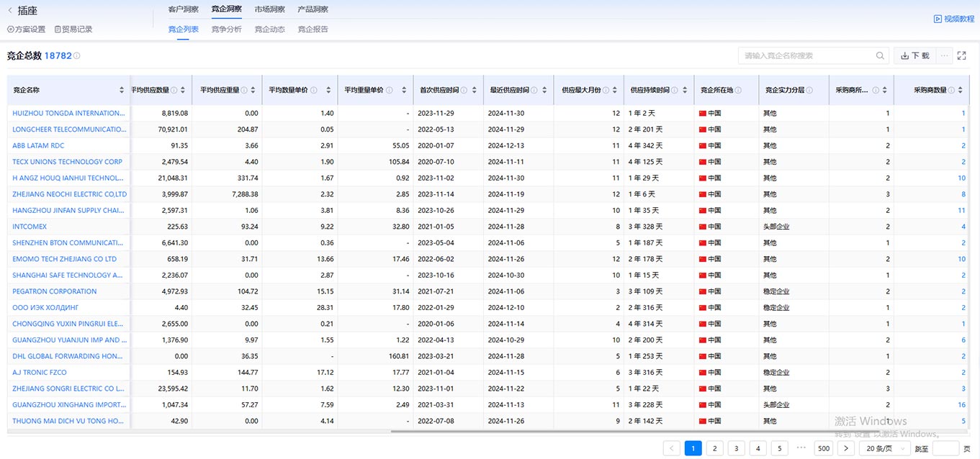The height and width of the screenshot is (459, 980).
Task: Open the more options ellipsis button
Action: pyautogui.click(x=944, y=55)
